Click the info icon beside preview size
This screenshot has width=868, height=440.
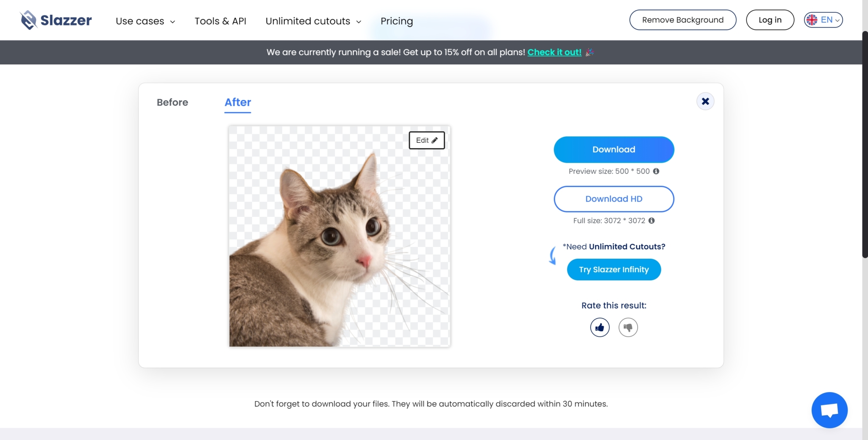pyautogui.click(x=656, y=171)
